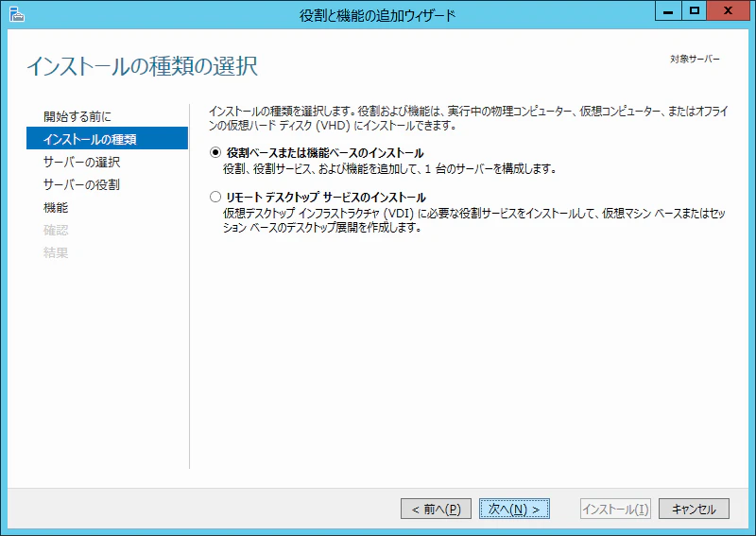
Task: Click the greyed-out 確認 step
Action: point(56,230)
